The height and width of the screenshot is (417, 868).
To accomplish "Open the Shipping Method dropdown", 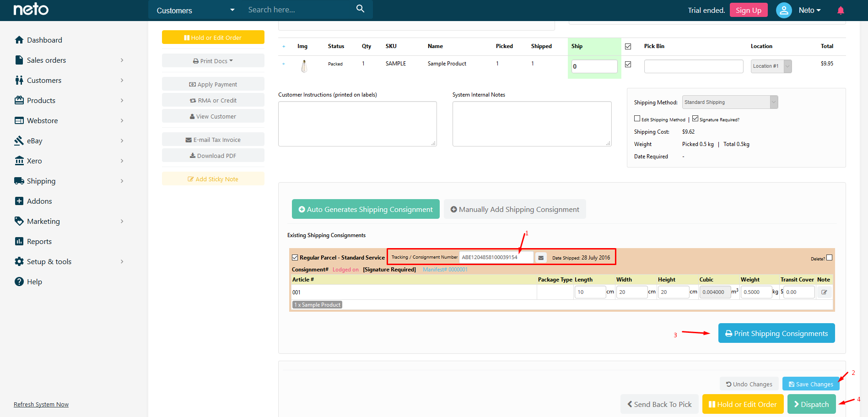I will point(730,102).
